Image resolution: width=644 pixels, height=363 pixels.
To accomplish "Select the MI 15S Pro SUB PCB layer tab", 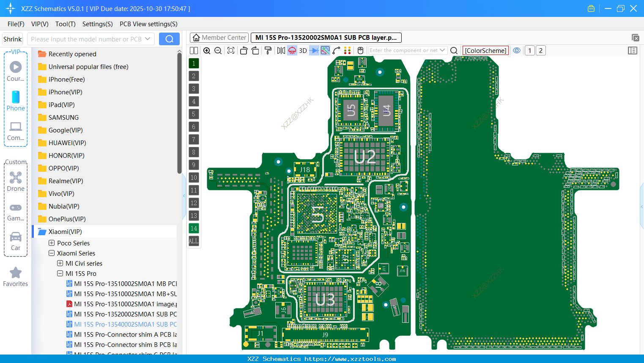I will pos(326,38).
